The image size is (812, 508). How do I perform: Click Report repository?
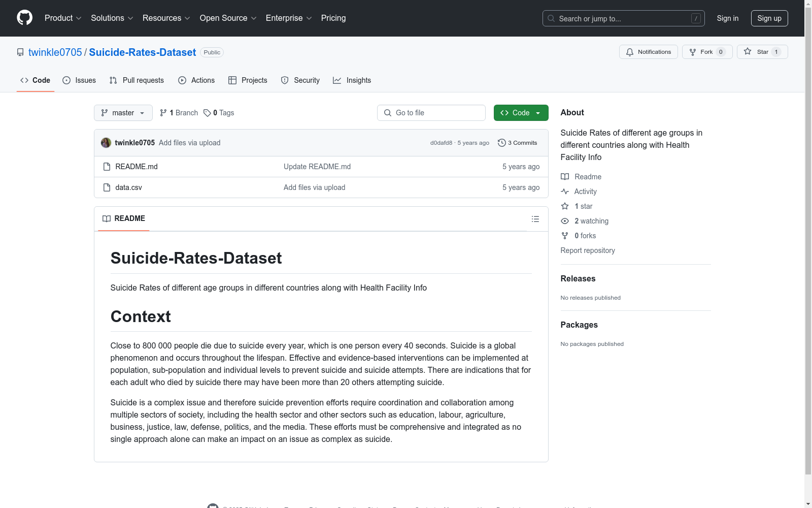588,250
